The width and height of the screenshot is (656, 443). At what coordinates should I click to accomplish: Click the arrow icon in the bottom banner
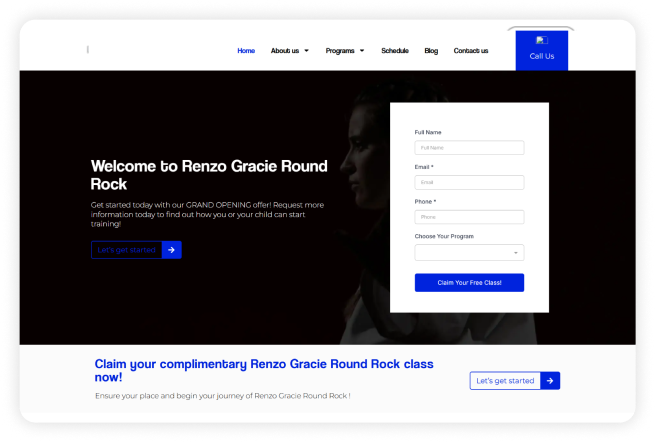tap(550, 381)
